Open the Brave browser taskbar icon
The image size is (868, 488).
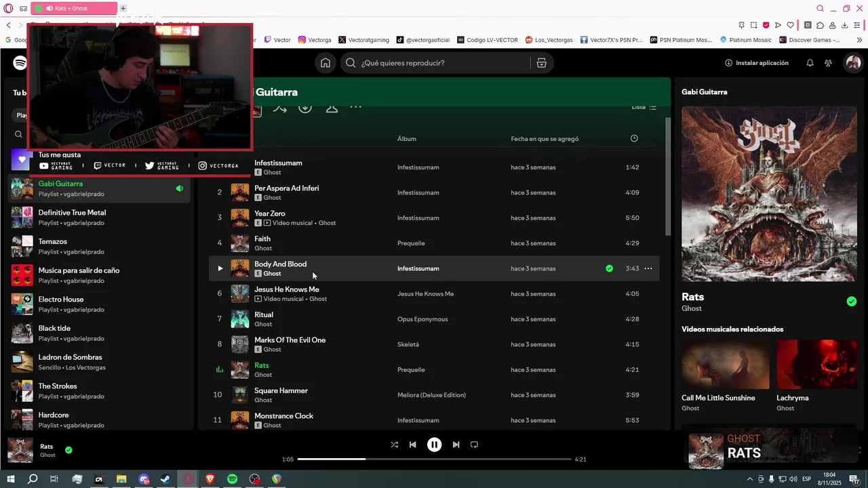[210, 479]
